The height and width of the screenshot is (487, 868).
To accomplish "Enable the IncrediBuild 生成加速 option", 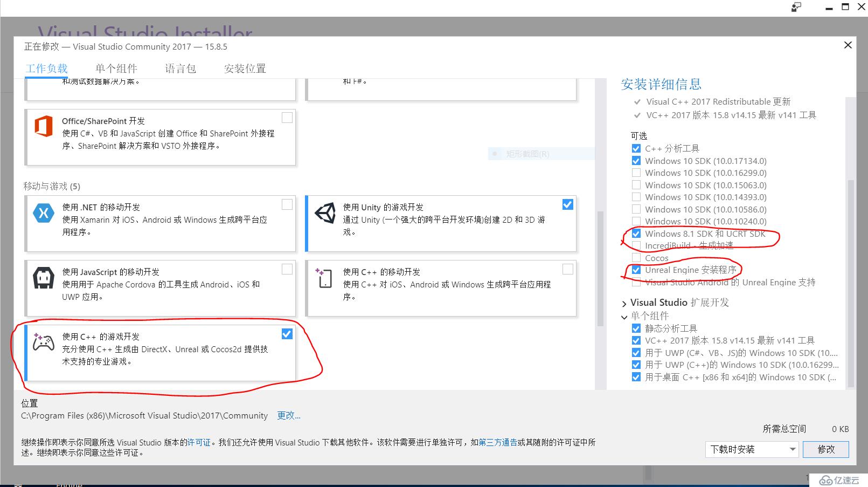I will [x=636, y=245].
